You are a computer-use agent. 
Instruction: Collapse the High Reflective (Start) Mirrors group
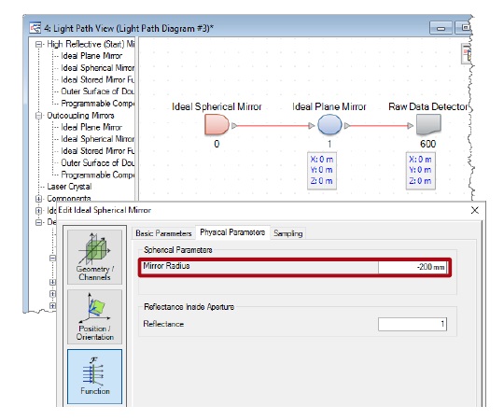[38, 45]
